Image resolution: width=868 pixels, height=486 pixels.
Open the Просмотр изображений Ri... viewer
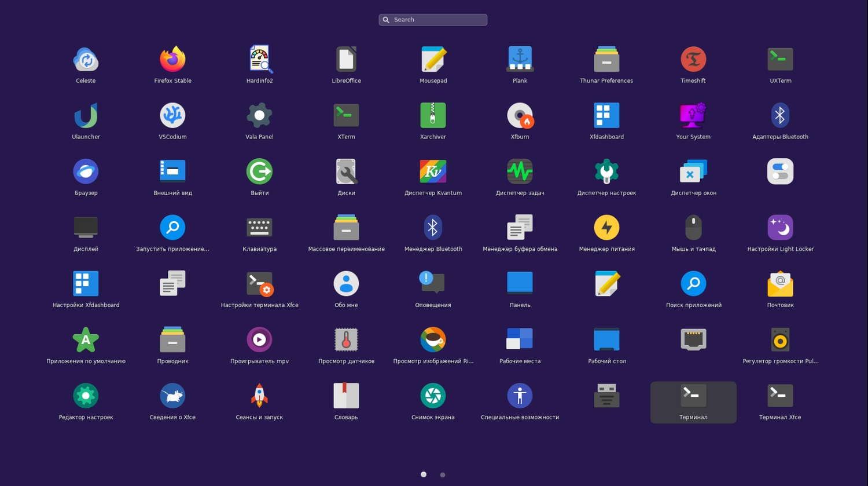[x=433, y=340]
